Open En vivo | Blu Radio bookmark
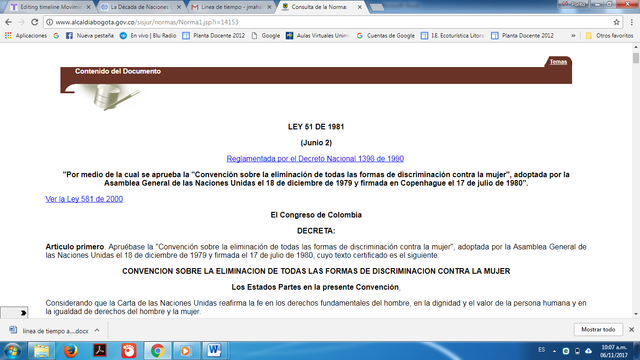The height and width of the screenshot is (360, 640). [x=148, y=36]
